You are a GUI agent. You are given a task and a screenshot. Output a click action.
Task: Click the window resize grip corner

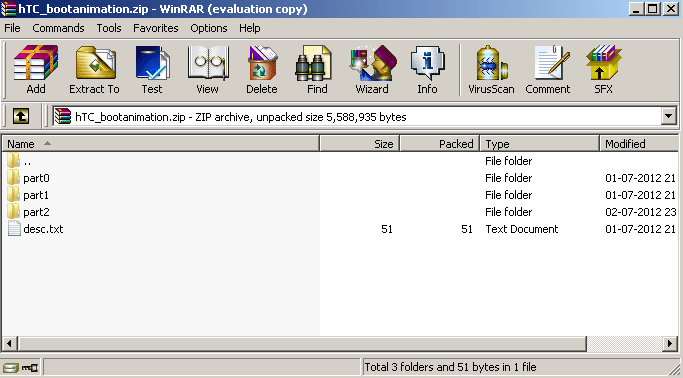(675, 369)
